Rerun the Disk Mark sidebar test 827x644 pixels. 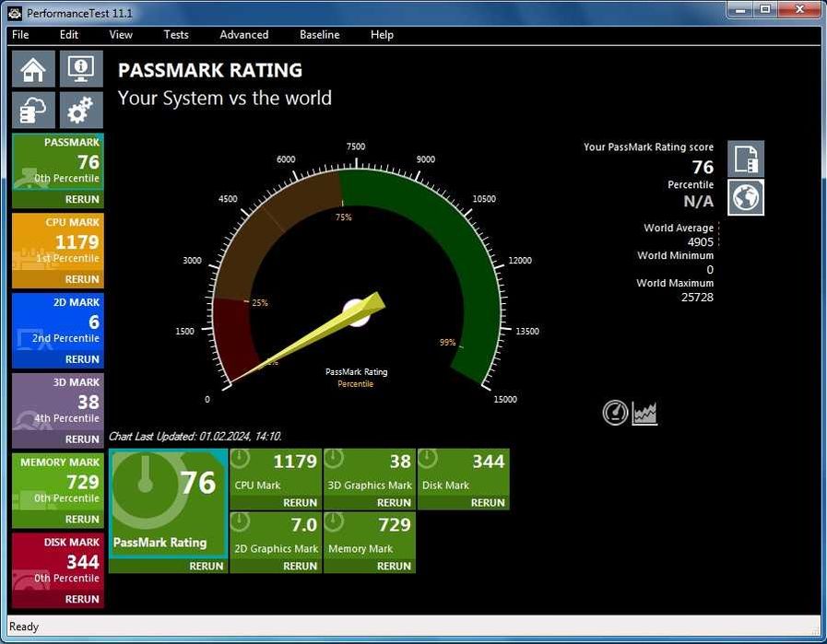click(x=82, y=599)
